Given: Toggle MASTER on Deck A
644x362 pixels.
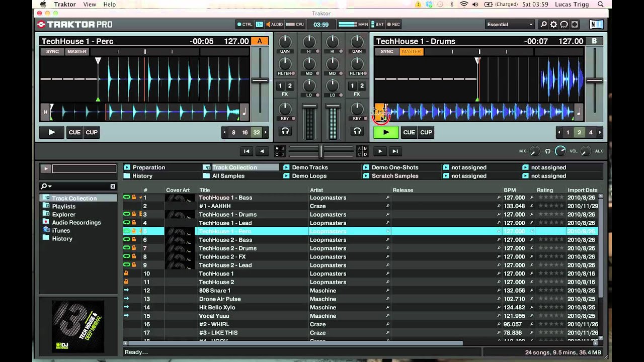Looking at the screenshot, I should pyautogui.click(x=77, y=51).
